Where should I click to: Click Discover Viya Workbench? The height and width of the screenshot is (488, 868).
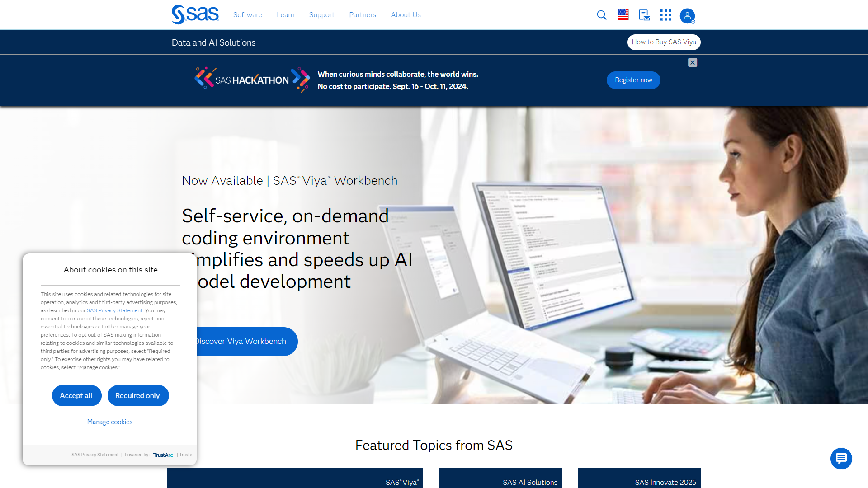tap(240, 341)
